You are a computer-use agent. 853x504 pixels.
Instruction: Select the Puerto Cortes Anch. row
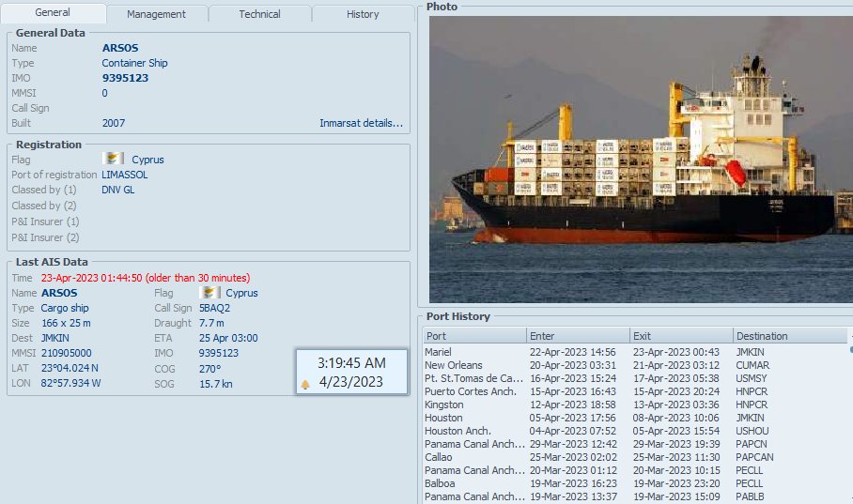(635, 391)
